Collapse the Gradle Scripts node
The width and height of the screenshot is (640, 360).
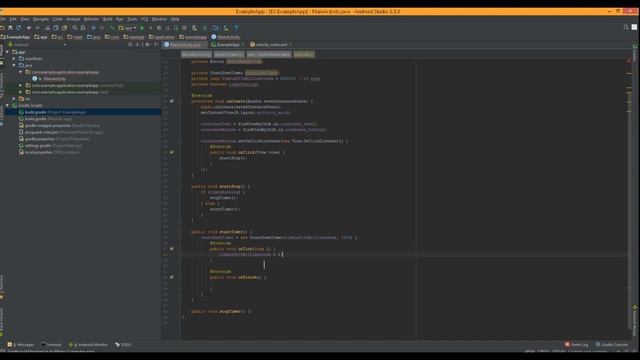click(7, 105)
